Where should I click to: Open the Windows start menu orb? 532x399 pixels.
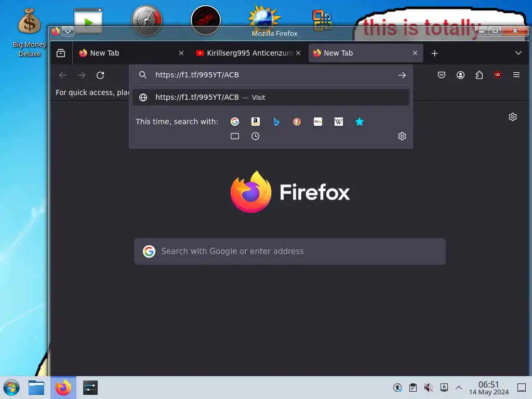[x=11, y=388]
